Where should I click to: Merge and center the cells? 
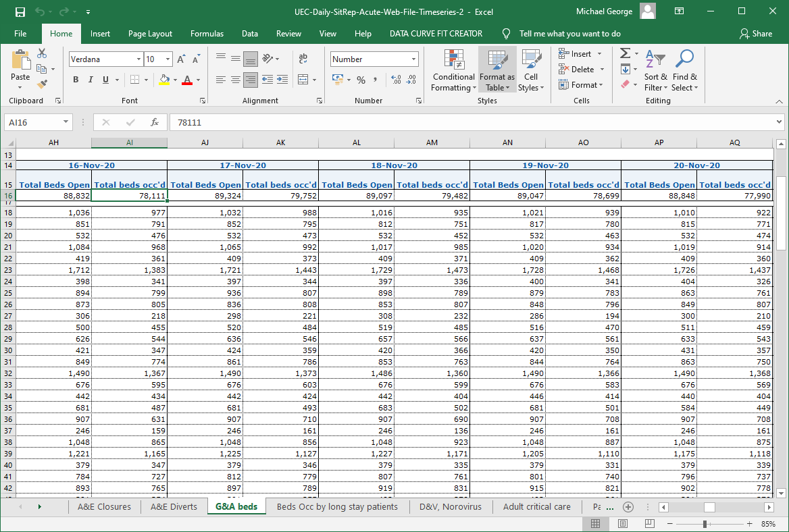[x=303, y=80]
